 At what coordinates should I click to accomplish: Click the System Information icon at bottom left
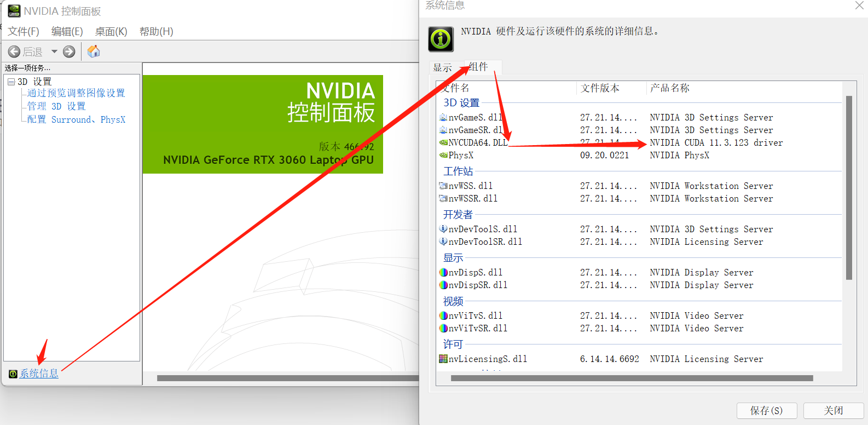pyautogui.click(x=13, y=374)
